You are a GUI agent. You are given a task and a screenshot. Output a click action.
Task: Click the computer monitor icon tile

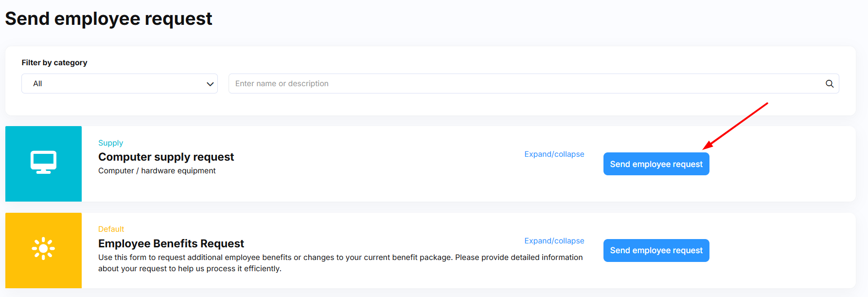coord(43,163)
